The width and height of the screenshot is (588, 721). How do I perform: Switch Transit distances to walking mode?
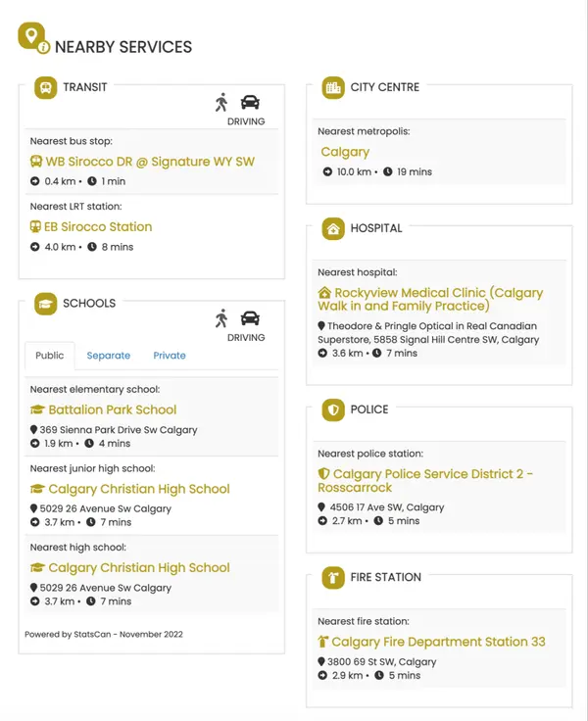[221, 102]
